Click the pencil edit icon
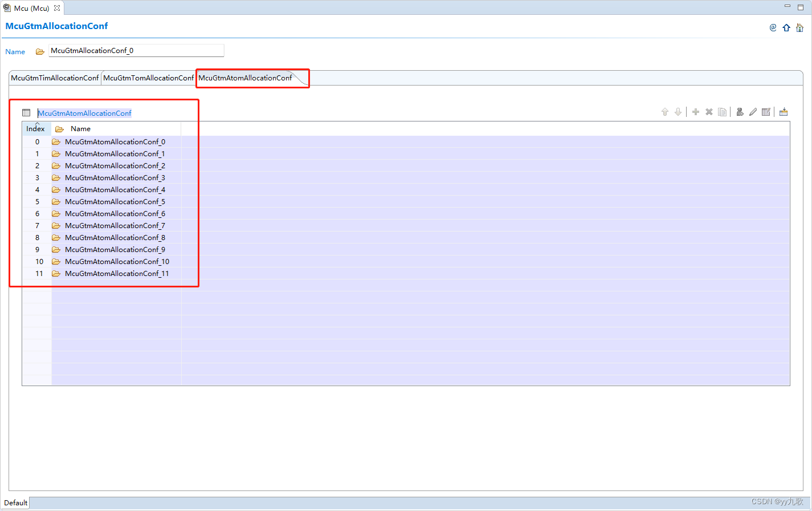The height and width of the screenshot is (511, 812). (753, 112)
